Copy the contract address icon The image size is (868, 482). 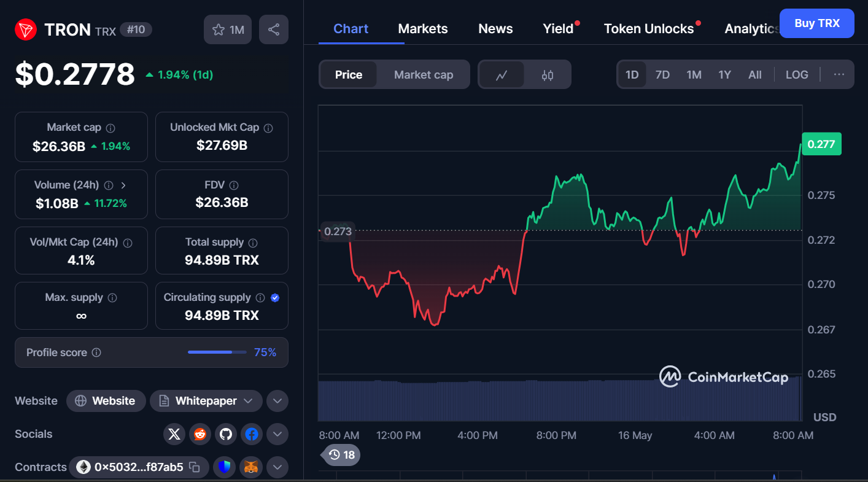[x=195, y=467]
